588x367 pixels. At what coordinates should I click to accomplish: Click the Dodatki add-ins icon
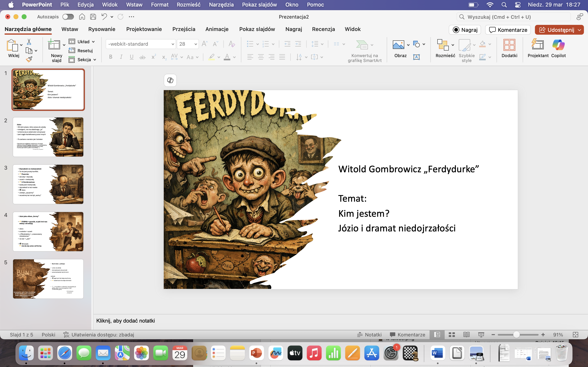click(x=509, y=48)
